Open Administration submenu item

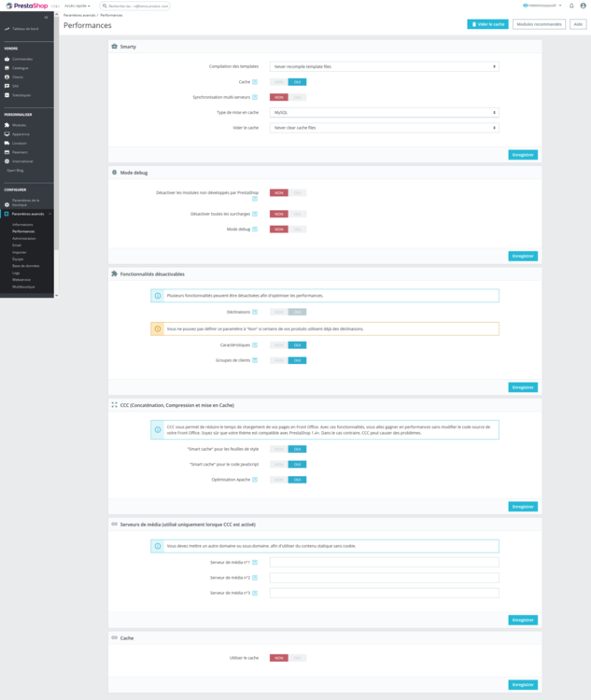(x=24, y=238)
